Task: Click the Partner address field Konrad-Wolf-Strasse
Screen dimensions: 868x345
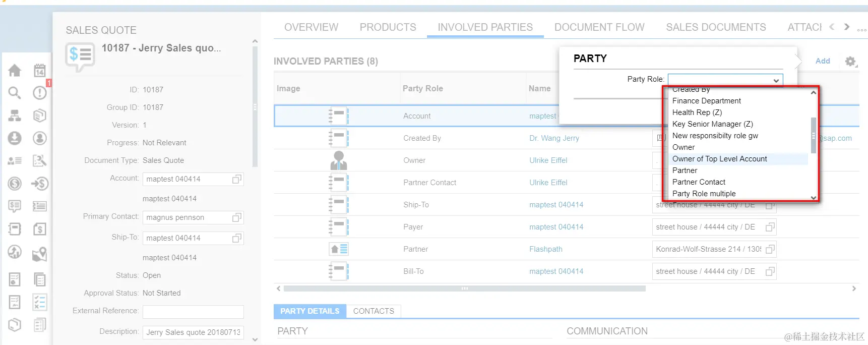Action: click(714, 249)
